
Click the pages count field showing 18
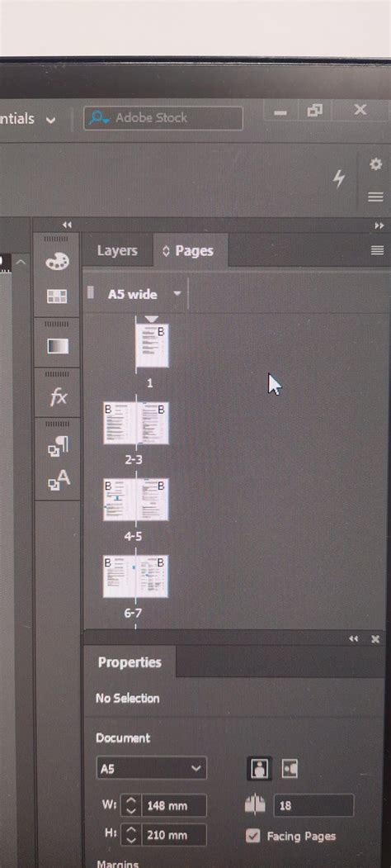tap(313, 805)
